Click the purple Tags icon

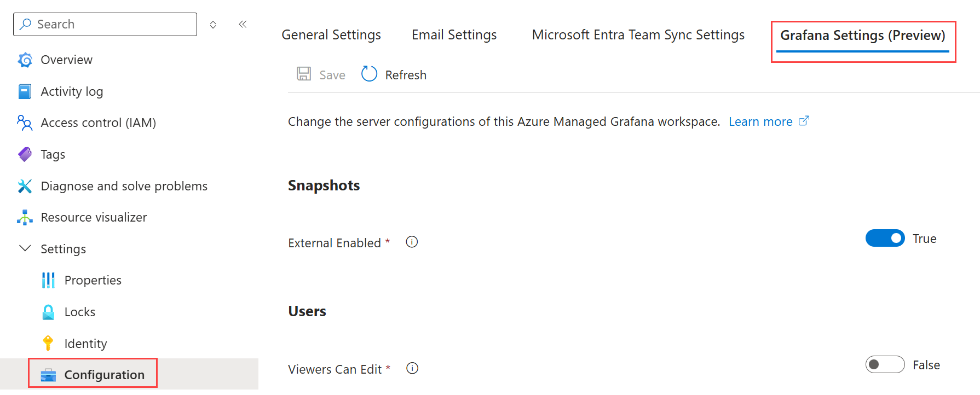point(25,154)
